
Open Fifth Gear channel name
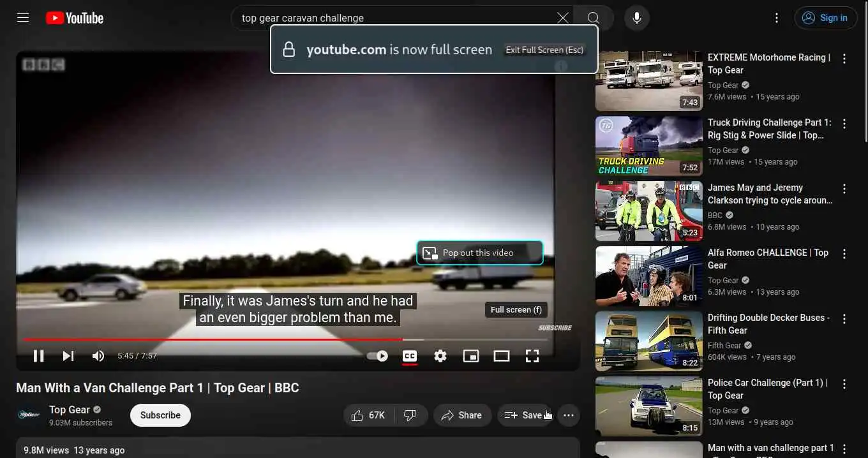(x=724, y=345)
